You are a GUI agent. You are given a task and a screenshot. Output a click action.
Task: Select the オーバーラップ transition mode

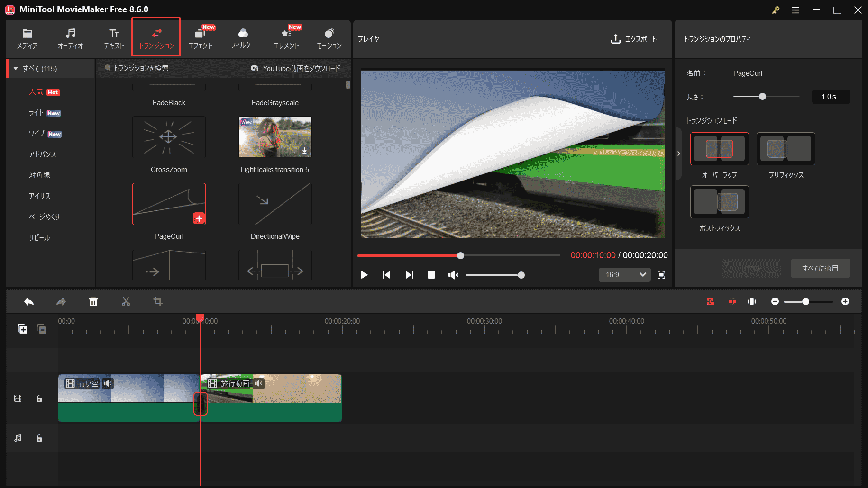[x=719, y=148]
